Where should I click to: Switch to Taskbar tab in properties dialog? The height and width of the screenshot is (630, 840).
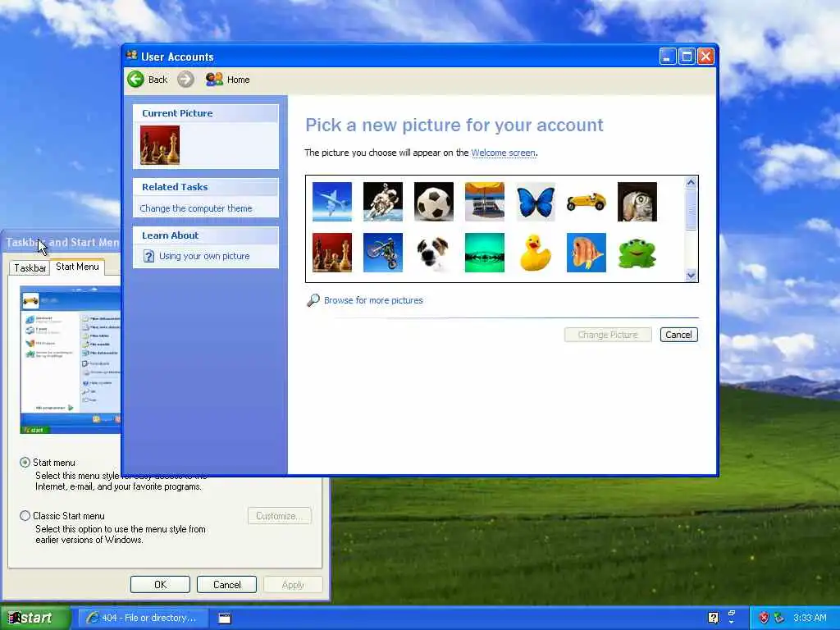(30, 268)
